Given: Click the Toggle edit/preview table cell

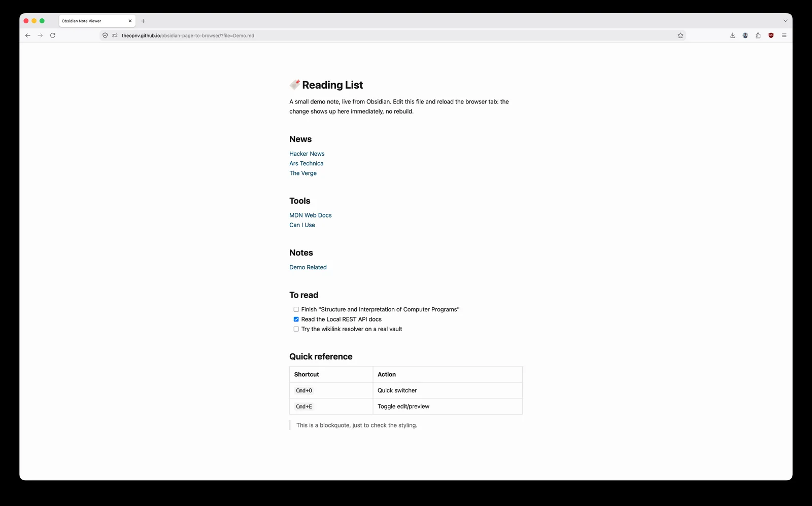Looking at the screenshot, I should [448, 407].
